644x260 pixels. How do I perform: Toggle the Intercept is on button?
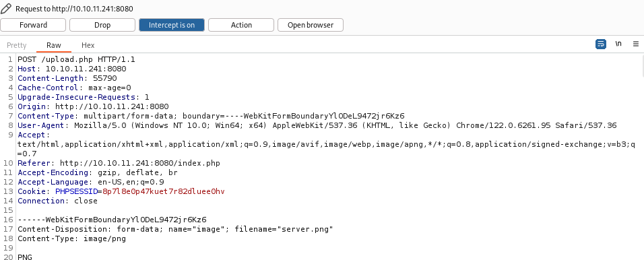(x=172, y=25)
